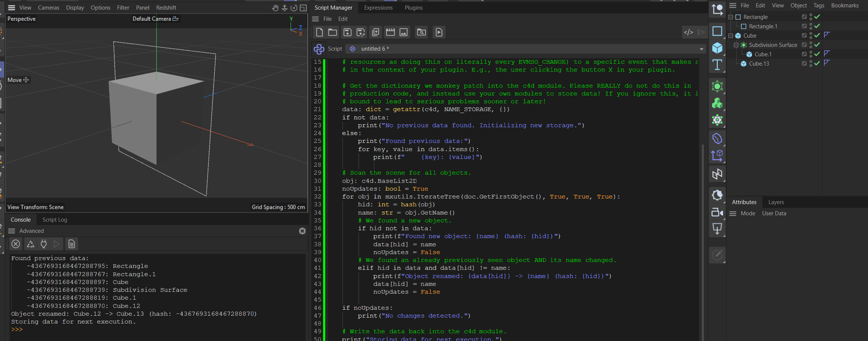The width and height of the screenshot is (868, 341).
Task: Click the Default Camera label in viewport
Action: coord(152,19)
